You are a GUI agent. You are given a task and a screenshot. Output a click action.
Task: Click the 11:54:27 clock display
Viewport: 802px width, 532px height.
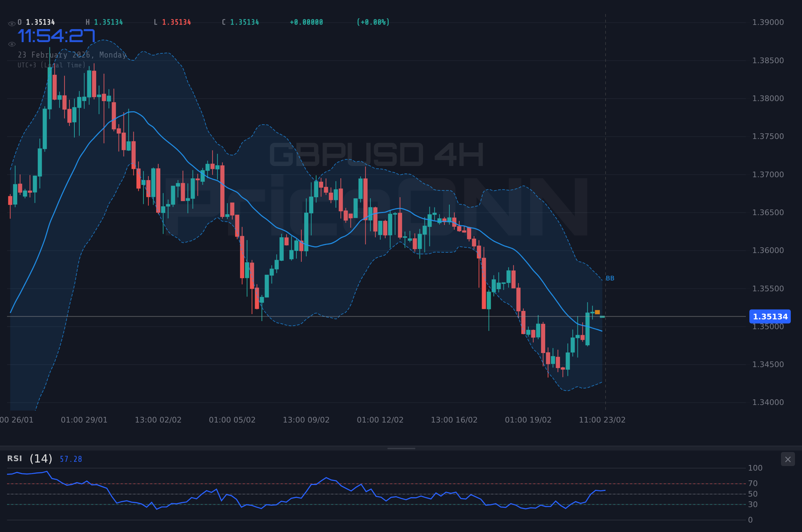click(56, 35)
